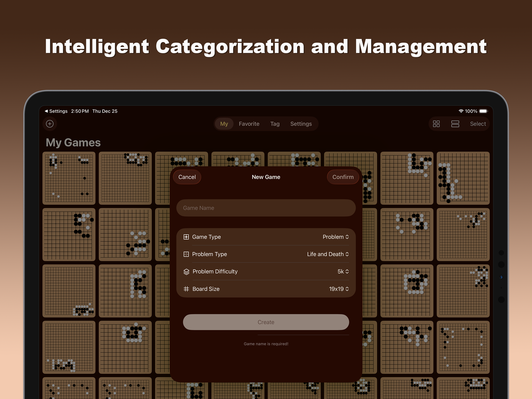Open the last game thumbnail in the fourth row

463,347
